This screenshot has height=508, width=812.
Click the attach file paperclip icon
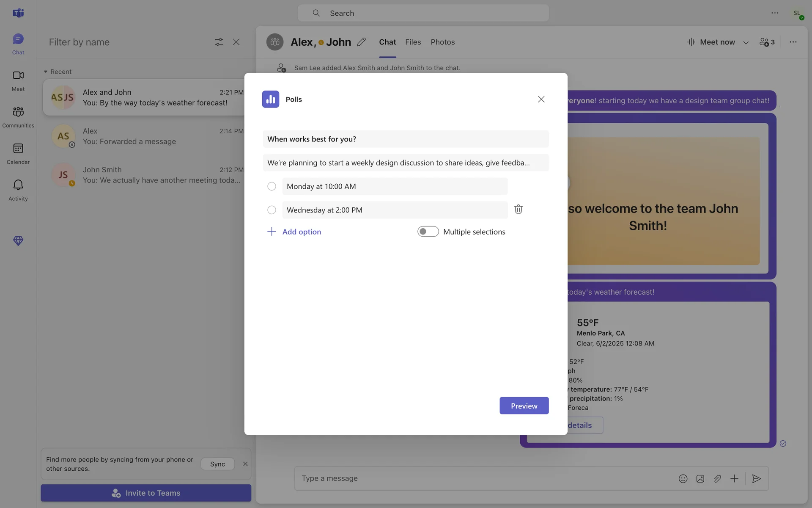[x=717, y=478]
